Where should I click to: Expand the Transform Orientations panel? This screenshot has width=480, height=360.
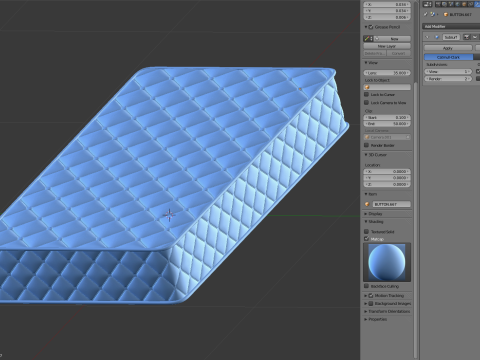coord(366,311)
